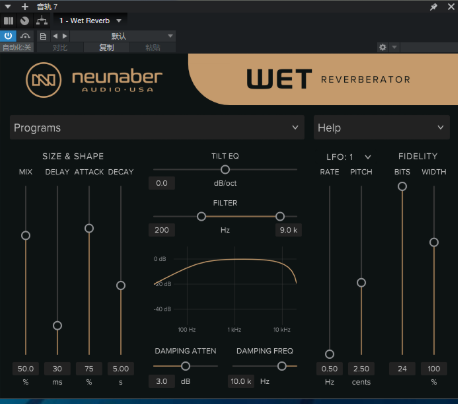
Task: Click the WIDTH slider handle
Action: tap(434, 242)
